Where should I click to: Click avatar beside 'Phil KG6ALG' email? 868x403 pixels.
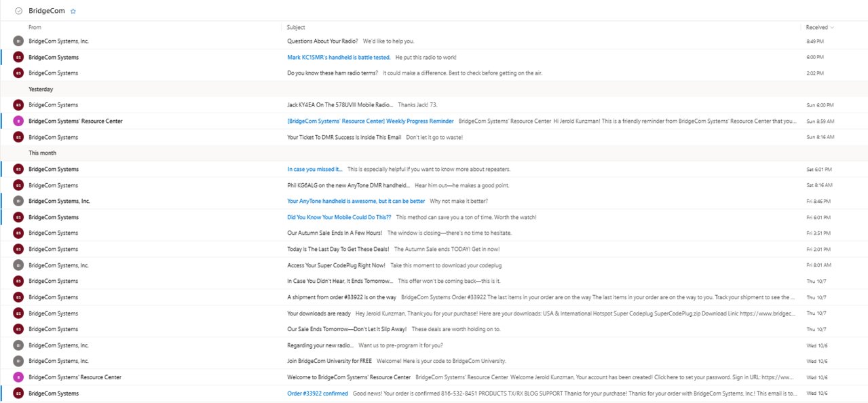coord(18,185)
